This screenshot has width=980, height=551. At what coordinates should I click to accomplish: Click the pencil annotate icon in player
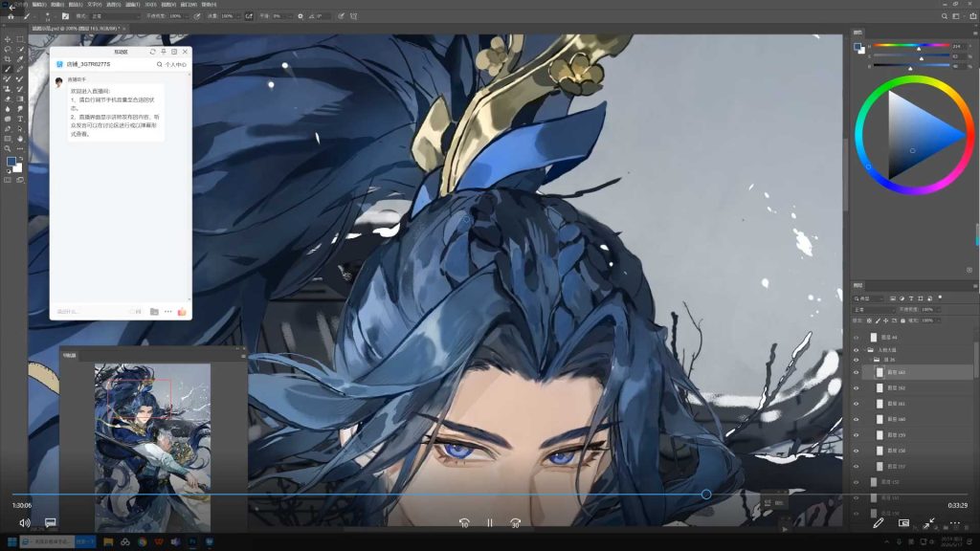tap(879, 523)
